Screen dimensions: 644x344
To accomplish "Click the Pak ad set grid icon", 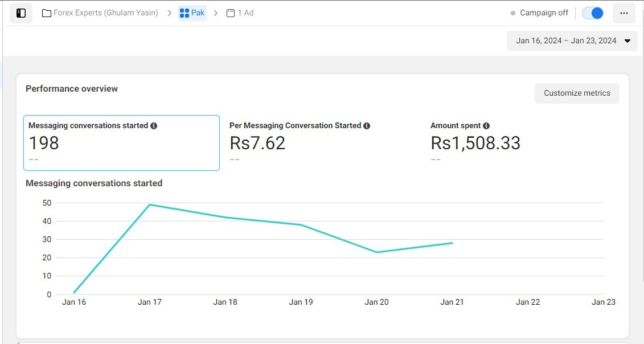I will pos(184,13).
